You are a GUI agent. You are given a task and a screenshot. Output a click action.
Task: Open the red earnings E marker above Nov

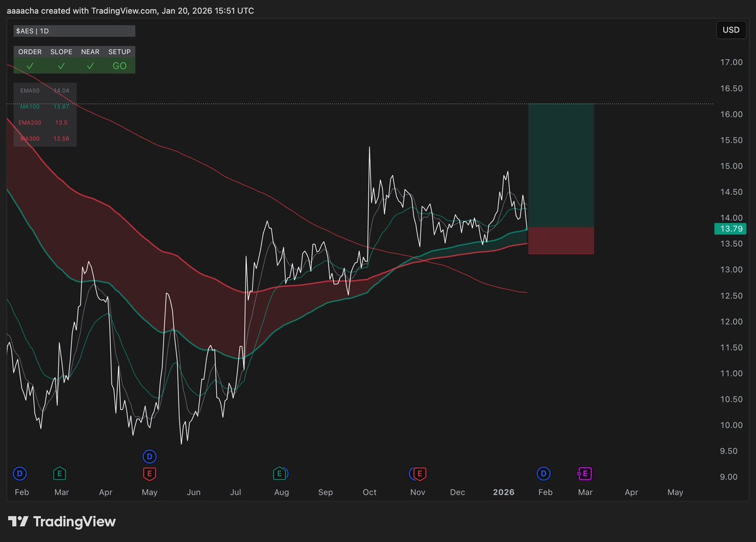coord(421,473)
